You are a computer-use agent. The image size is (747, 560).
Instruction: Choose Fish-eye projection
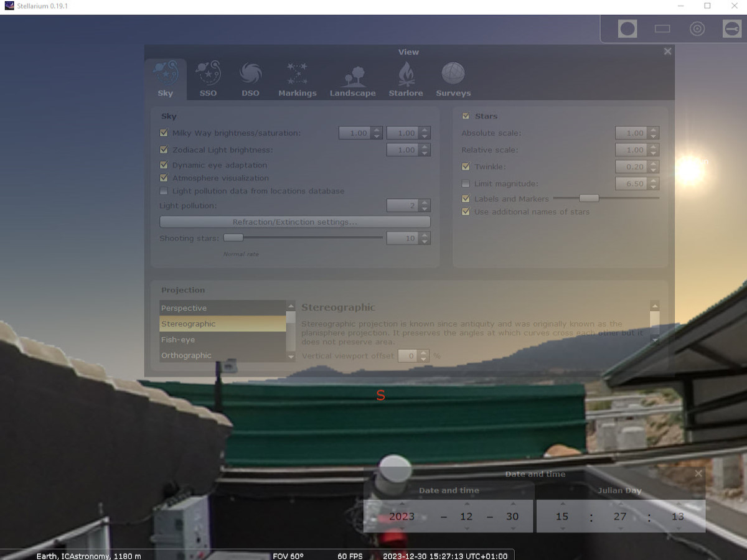point(223,340)
